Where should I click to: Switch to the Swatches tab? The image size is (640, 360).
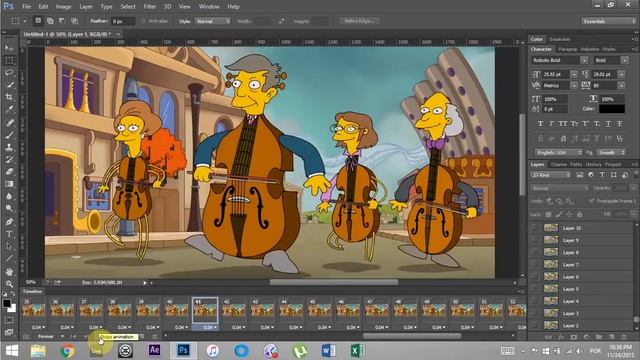[x=560, y=39]
